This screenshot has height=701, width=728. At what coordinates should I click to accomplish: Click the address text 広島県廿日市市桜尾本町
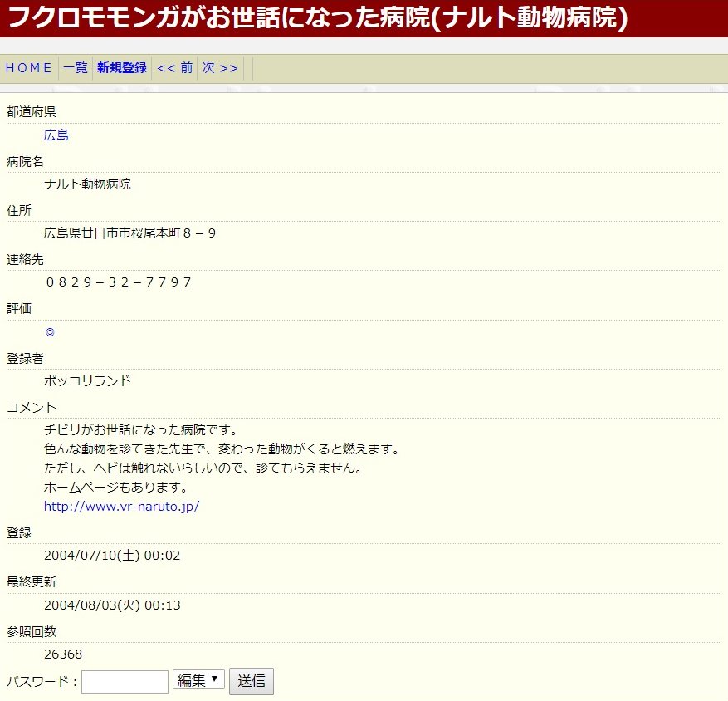[130, 233]
